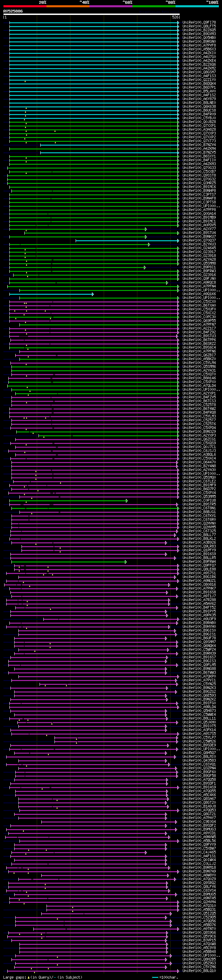222x980 pixels.
Task: Click the orange ~40% identity legend segment
Action: coord(68,6)
